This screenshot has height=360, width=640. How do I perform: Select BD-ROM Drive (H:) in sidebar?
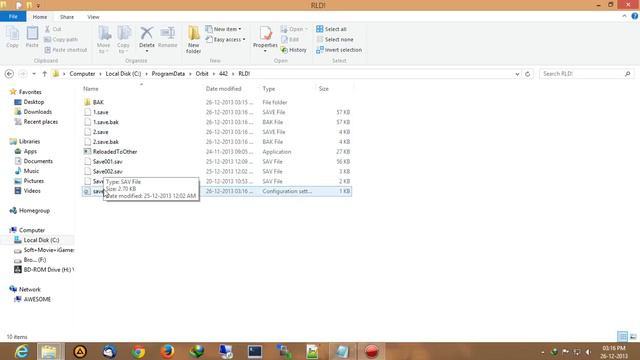[x=49, y=270]
